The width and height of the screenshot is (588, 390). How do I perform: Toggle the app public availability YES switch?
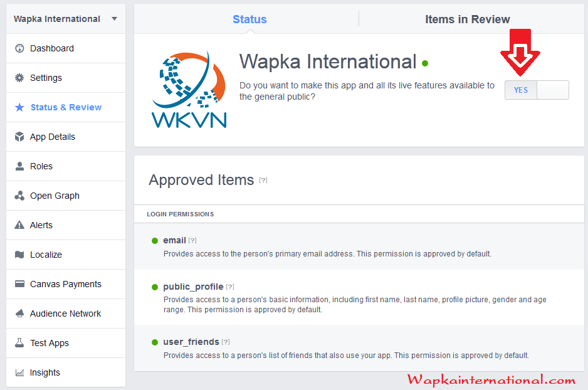(x=537, y=90)
